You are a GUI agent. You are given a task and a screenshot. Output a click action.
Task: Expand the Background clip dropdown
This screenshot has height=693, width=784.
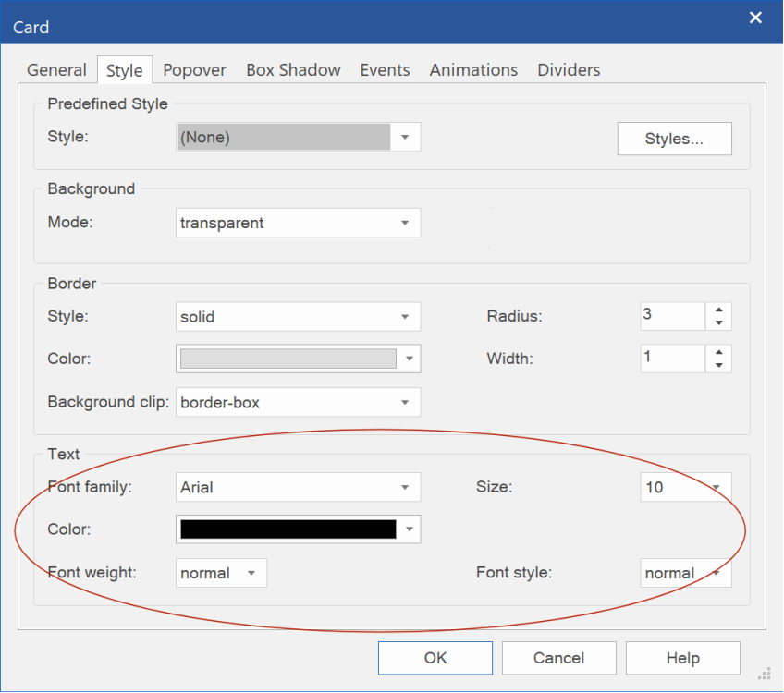(405, 403)
